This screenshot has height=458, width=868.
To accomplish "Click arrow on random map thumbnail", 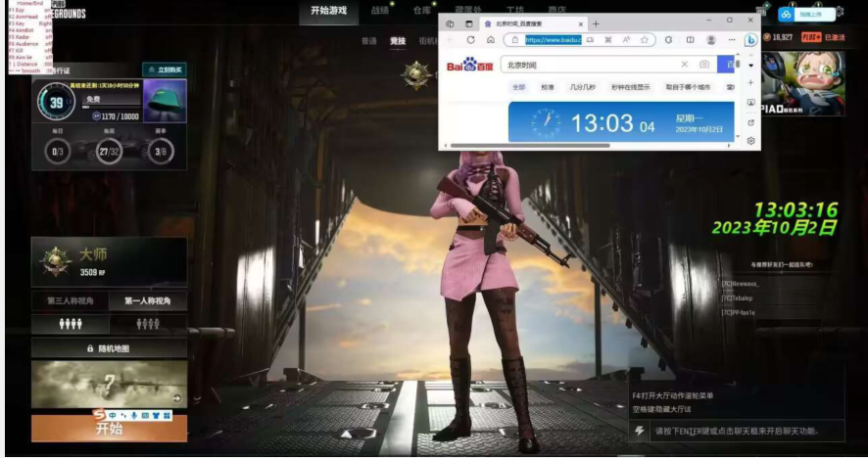I will coord(176,397).
